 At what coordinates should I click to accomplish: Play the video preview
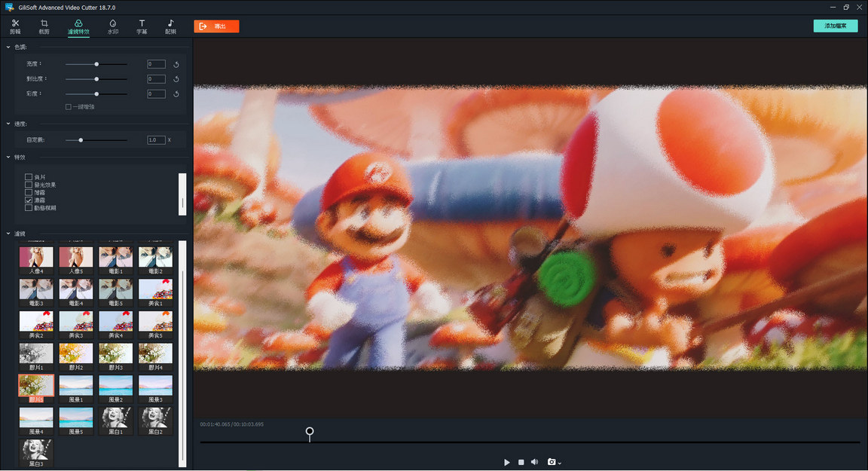(x=506, y=462)
